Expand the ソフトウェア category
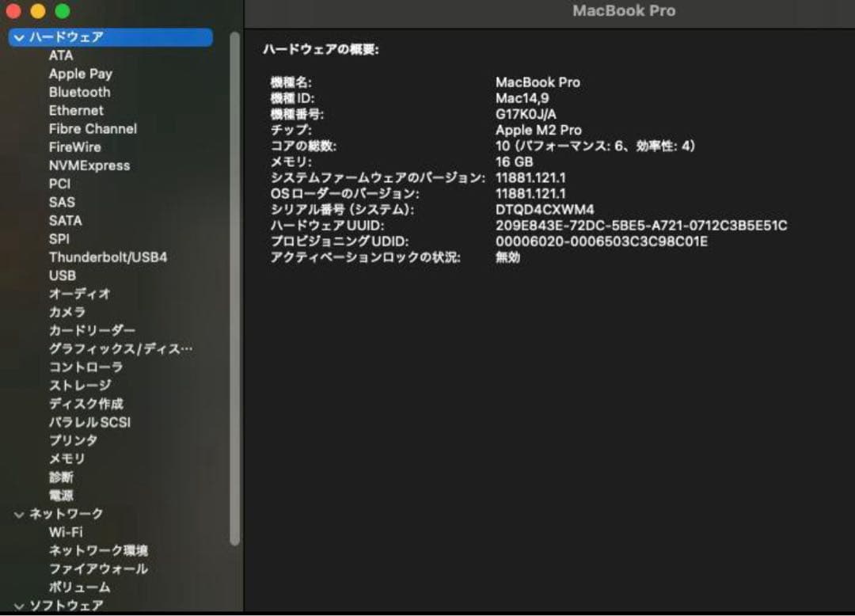The width and height of the screenshot is (855, 616). (x=17, y=605)
